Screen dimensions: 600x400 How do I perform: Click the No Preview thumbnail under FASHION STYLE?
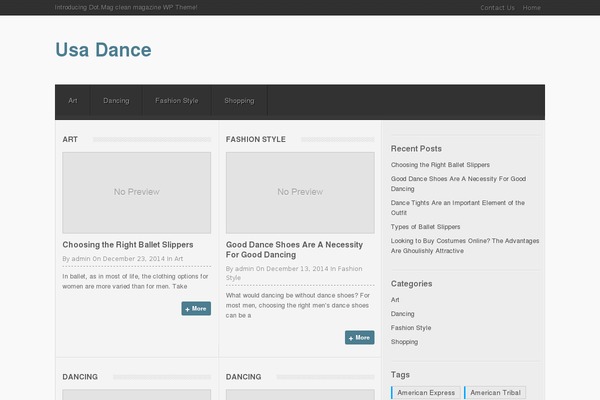300,193
